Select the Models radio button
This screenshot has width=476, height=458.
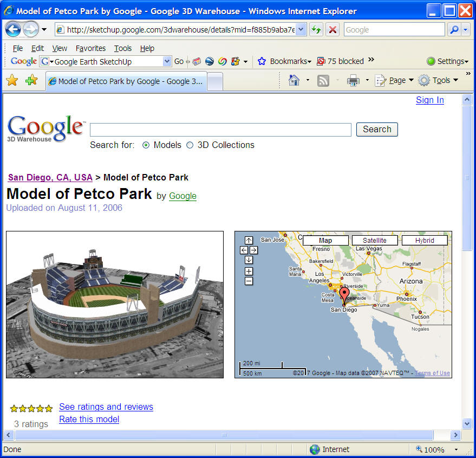tap(146, 145)
